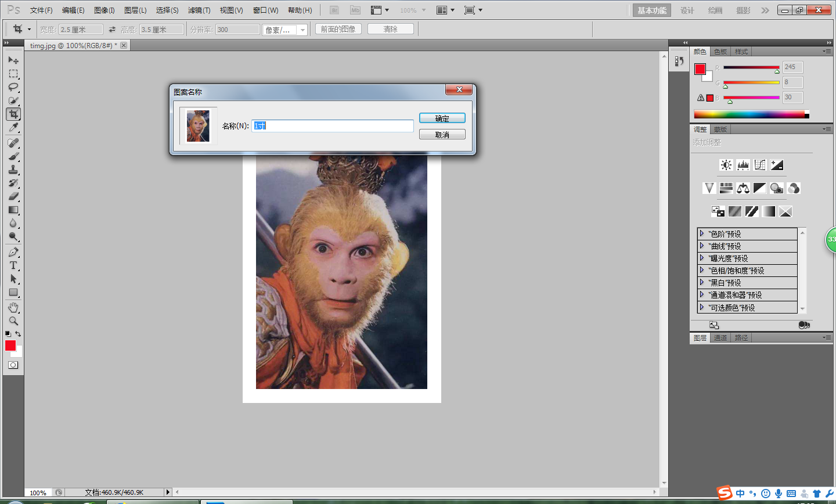Select the Lasso tool
Screen dimensions: 836x504
point(13,87)
